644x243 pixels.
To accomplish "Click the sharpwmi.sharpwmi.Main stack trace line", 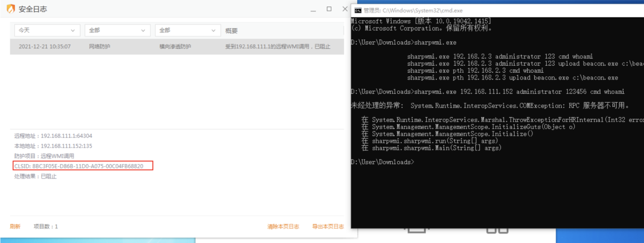I will click(431, 147).
